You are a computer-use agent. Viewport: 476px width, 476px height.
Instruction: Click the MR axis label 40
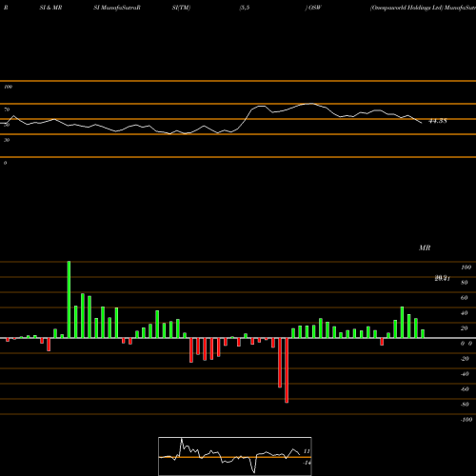pos(465,313)
